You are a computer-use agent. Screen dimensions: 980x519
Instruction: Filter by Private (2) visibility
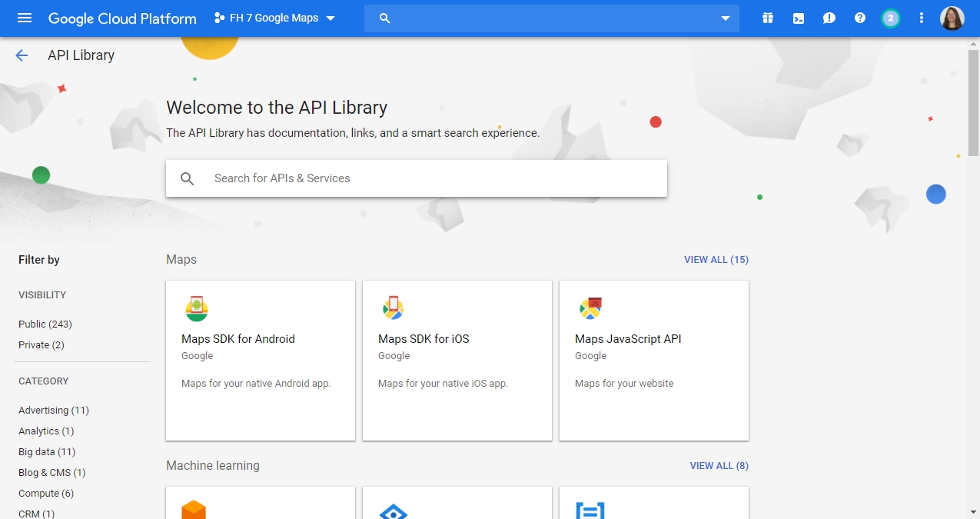[42, 345]
